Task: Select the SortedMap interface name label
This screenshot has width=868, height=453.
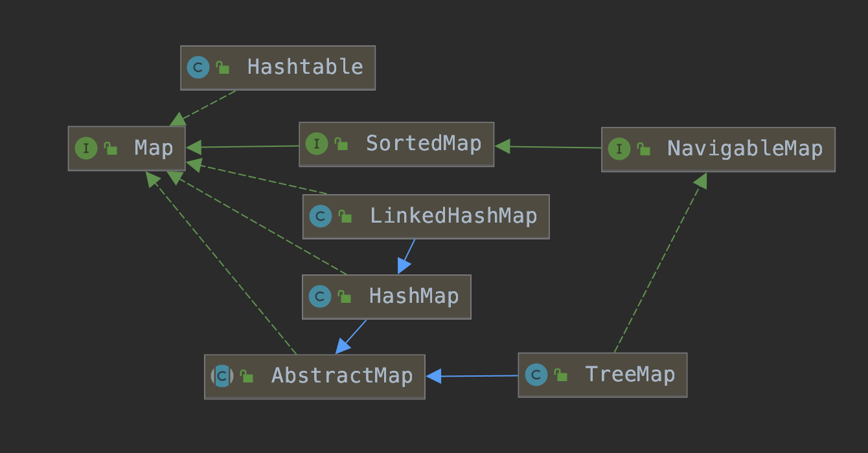Action: (424, 144)
